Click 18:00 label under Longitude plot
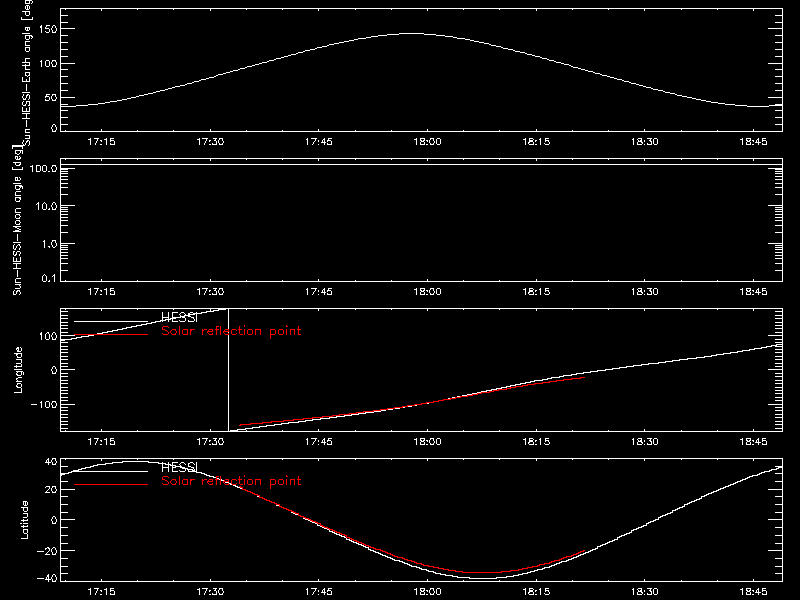 pyautogui.click(x=428, y=442)
